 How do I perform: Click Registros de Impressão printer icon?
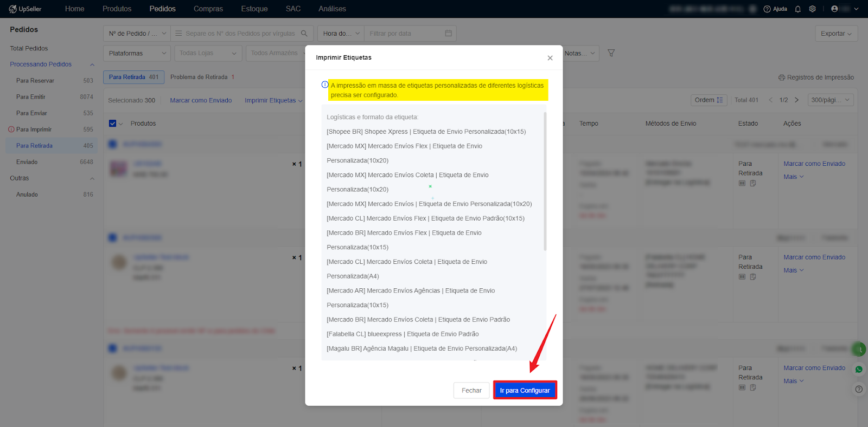tap(782, 77)
